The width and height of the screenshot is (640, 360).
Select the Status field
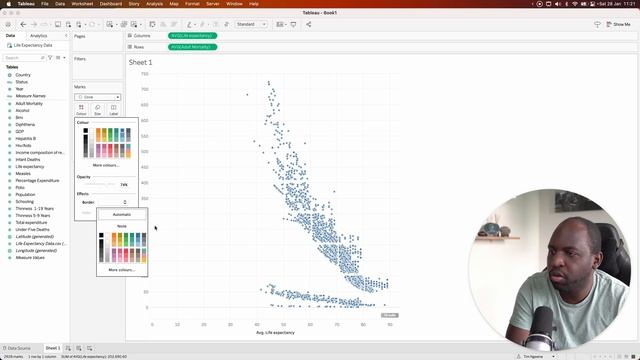(22, 82)
